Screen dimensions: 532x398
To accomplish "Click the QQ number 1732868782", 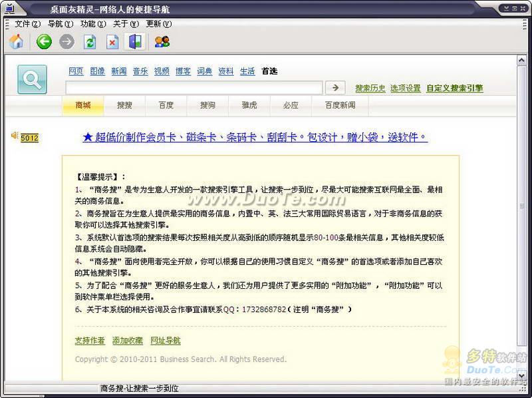I will click(x=264, y=309).
